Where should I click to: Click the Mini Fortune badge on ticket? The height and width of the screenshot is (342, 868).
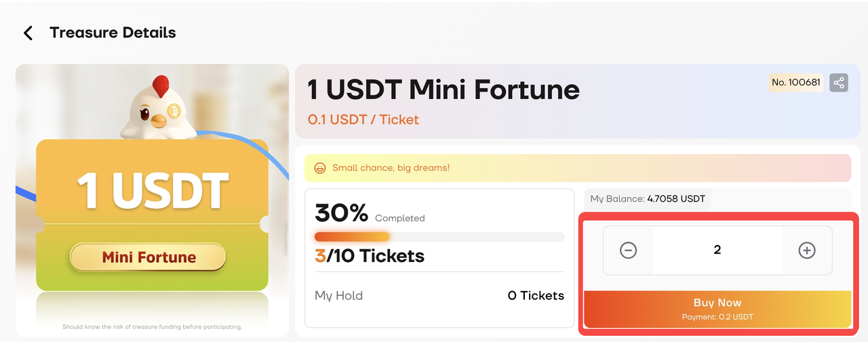(148, 257)
